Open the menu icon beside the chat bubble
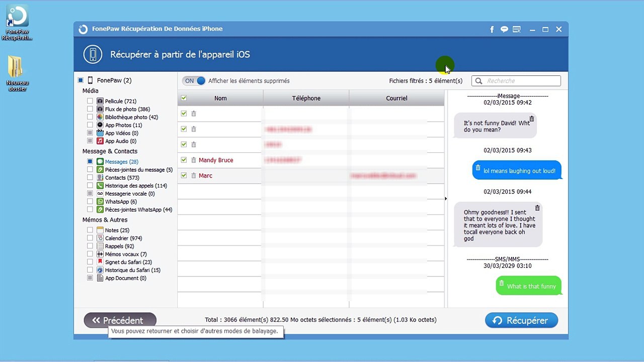This screenshot has height=362, width=644. (517, 30)
